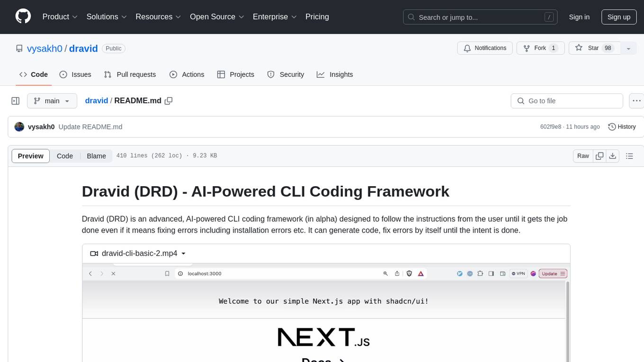Expand the Product menu
644x362 pixels.
coord(60,17)
